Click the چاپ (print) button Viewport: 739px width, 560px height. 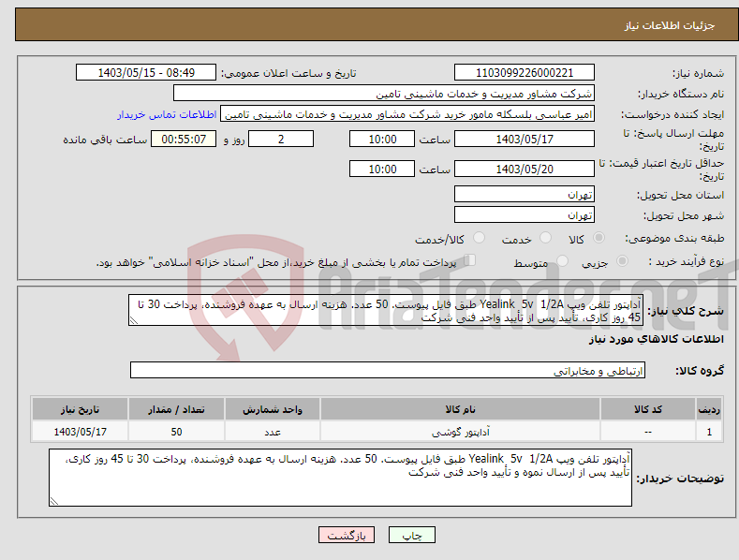[x=411, y=535]
